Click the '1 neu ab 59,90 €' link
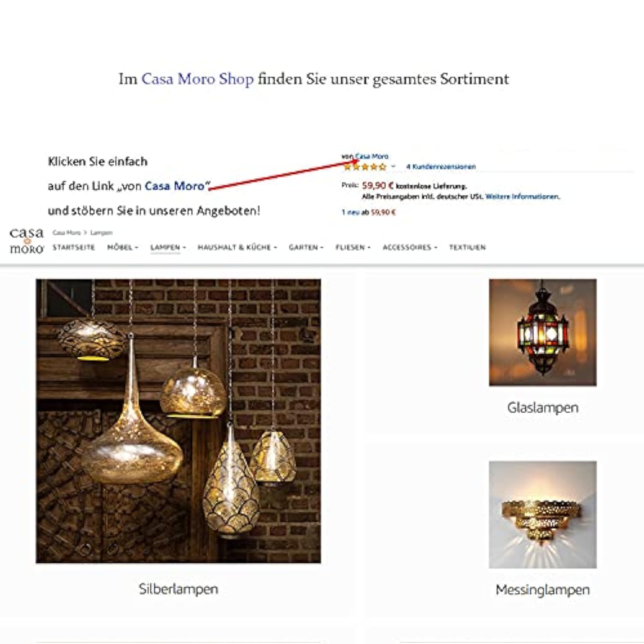The height and width of the screenshot is (644, 644). coord(368,212)
